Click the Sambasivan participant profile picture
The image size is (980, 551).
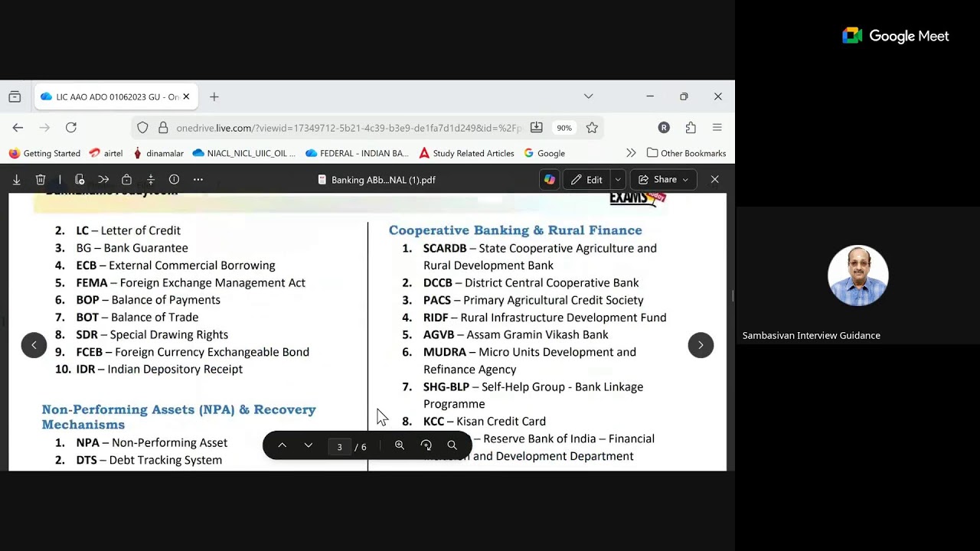(857, 275)
